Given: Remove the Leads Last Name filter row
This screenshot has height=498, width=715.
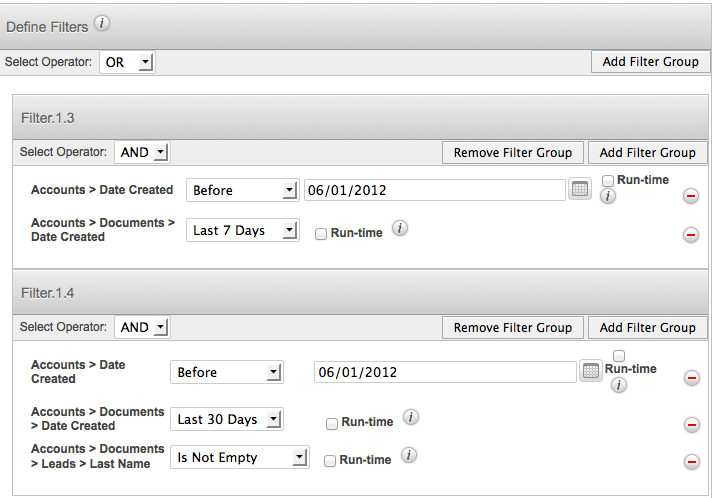Looking at the screenshot, I should click(x=692, y=462).
